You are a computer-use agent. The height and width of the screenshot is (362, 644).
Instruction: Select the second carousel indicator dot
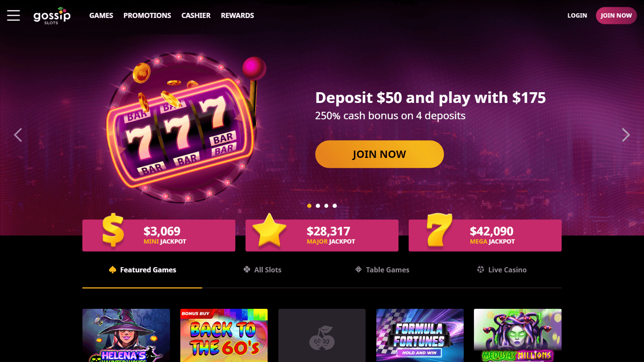(318, 206)
